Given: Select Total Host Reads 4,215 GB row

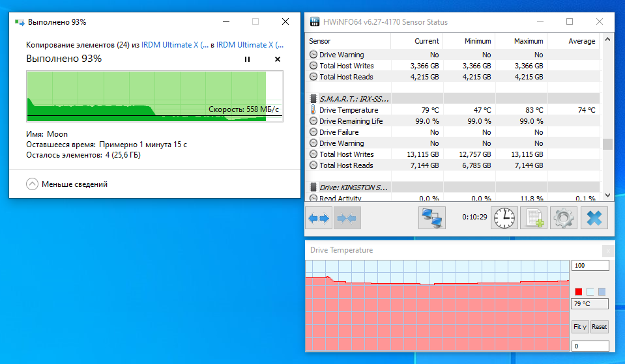Looking at the screenshot, I should 453,77.
